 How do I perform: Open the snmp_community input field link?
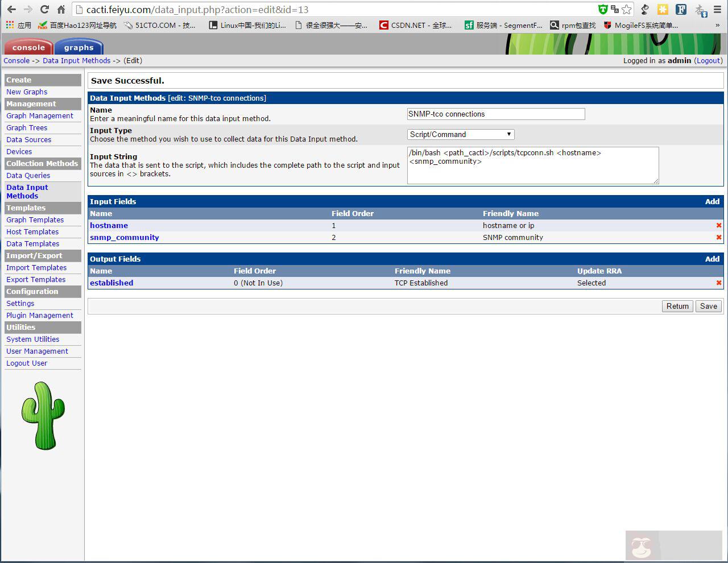[x=124, y=238]
